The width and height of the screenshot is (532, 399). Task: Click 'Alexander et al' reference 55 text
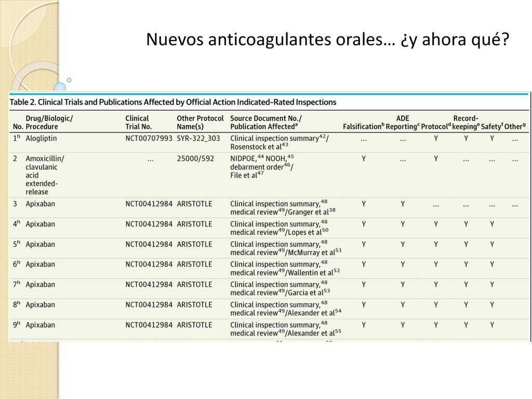click(314, 333)
